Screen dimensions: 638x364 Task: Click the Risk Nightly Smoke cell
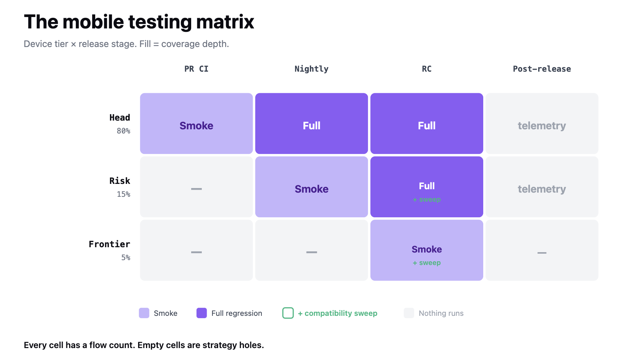pos(311,187)
